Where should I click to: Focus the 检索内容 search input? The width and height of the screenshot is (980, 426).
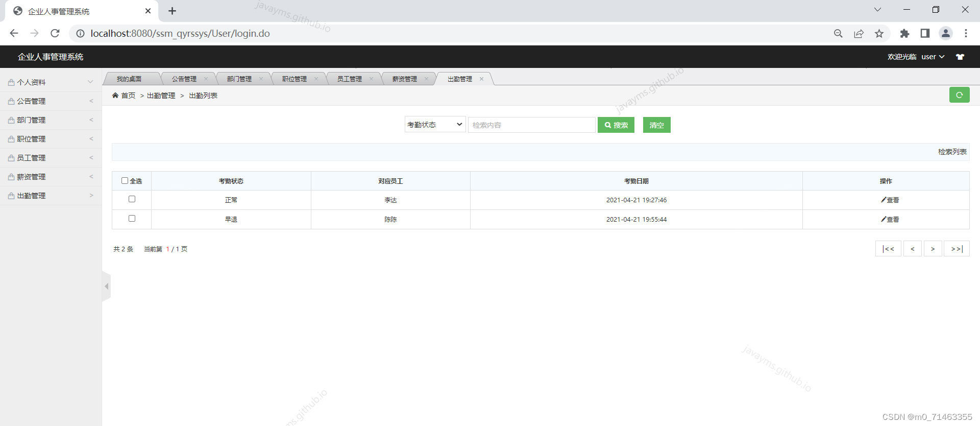[x=532, y=125]
